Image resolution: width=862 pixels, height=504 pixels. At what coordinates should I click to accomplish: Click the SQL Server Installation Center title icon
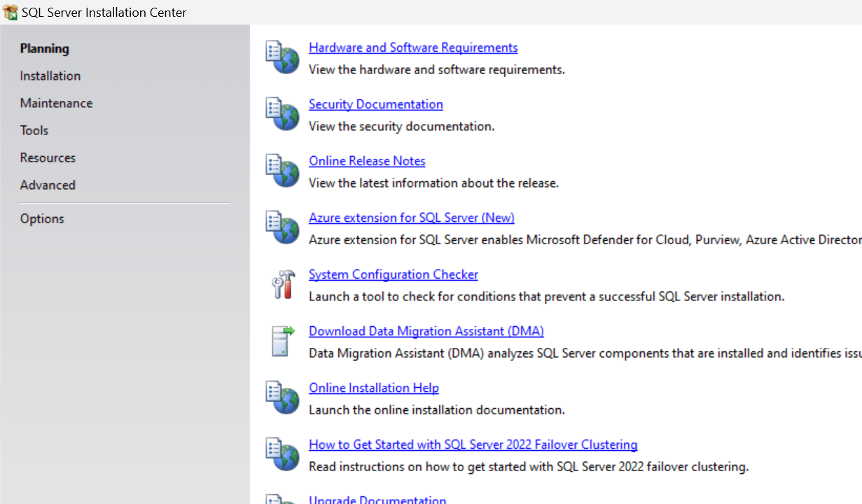click(11, 12)
